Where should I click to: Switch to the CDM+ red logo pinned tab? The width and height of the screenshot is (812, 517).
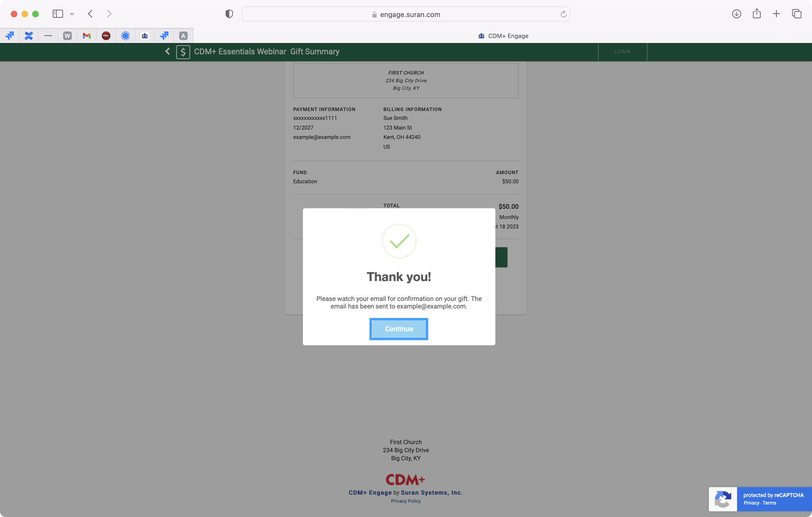pos(106,36)
